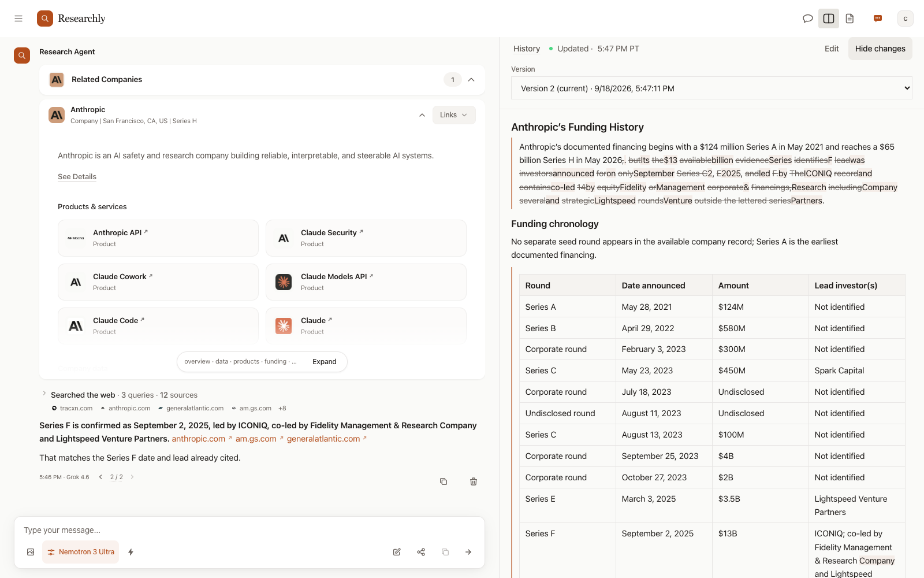The height and width of the screenshot is (578, 924).
Task: Expand the Searched the web details
Action: pos(44,394)
